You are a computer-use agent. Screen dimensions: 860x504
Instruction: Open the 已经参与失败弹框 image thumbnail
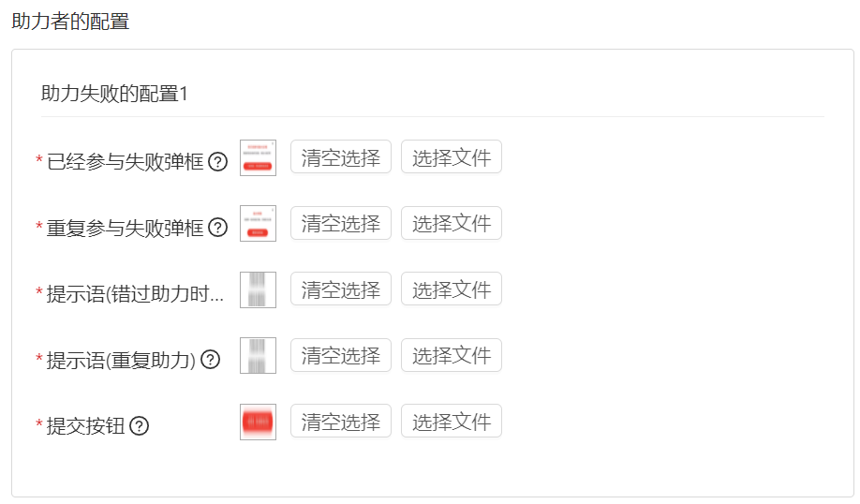tap(258, 158)
